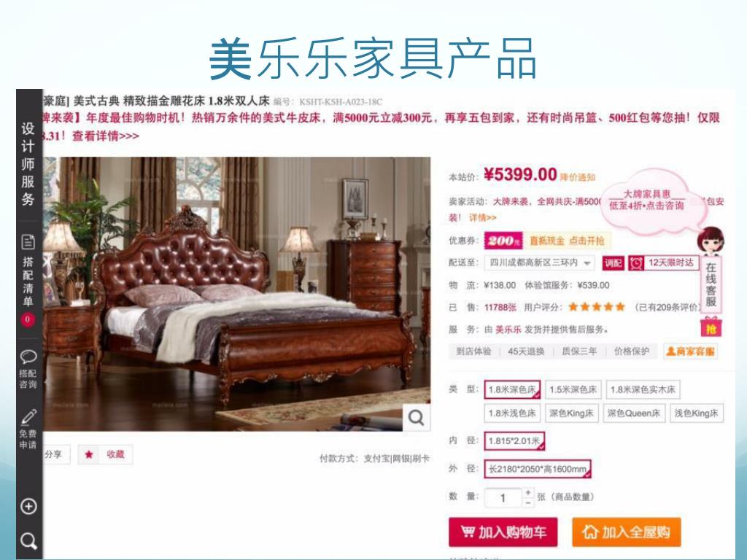Choose the 深色Queen床 option
747x560 pixels.
point(634,413)
